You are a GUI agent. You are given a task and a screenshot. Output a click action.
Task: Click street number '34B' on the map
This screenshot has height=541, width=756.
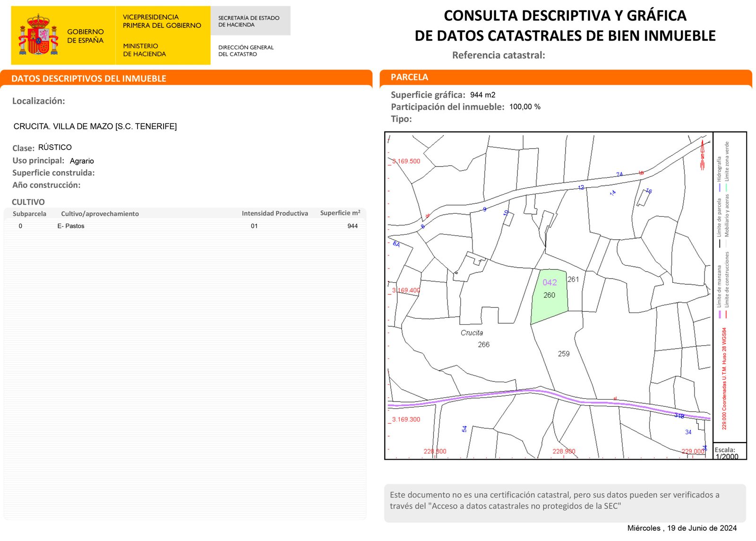679,416
